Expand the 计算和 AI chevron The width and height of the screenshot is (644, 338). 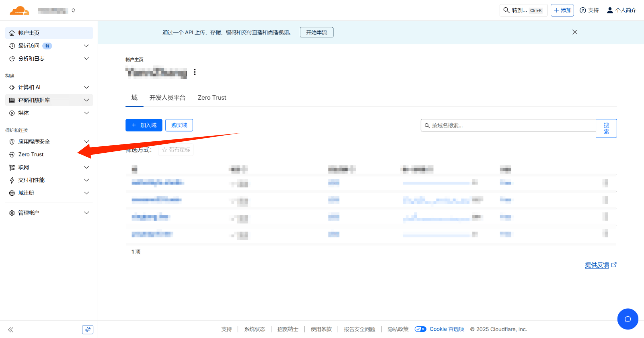click(86, 87)
